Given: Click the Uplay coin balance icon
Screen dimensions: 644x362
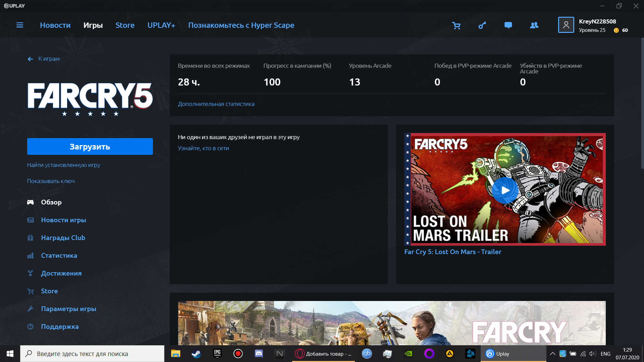Looking at the screenshot, I should (616, 30).
